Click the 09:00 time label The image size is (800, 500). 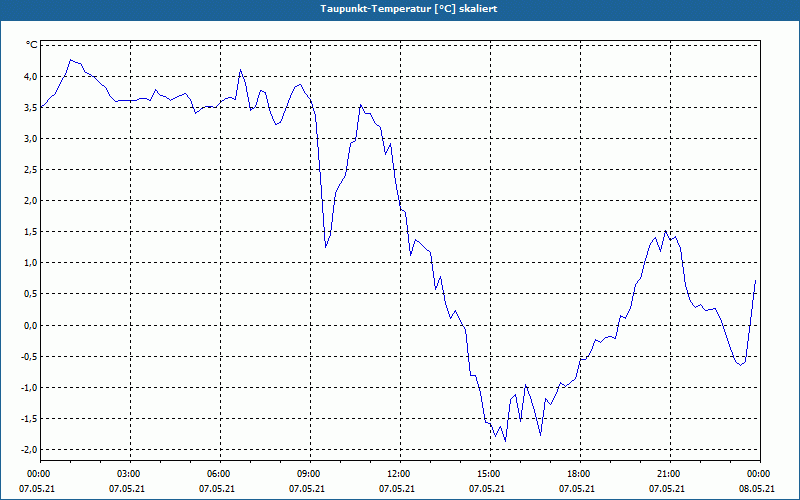[x=307, y=474]
